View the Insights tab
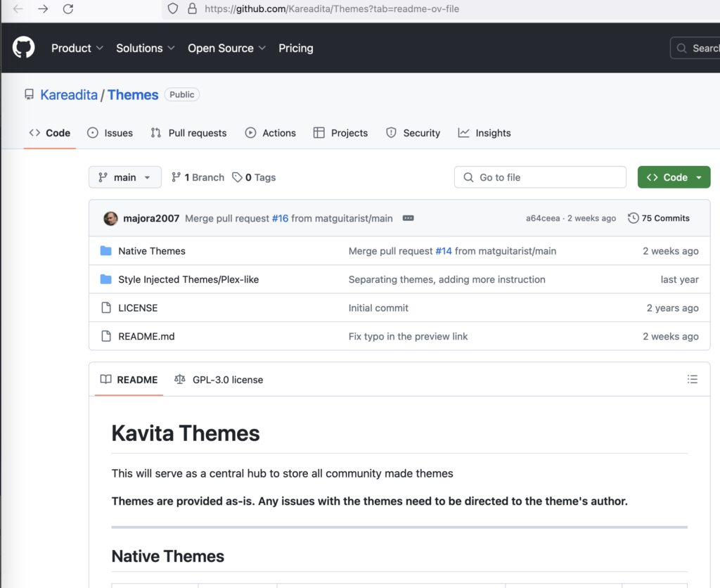 click(484, 133)
